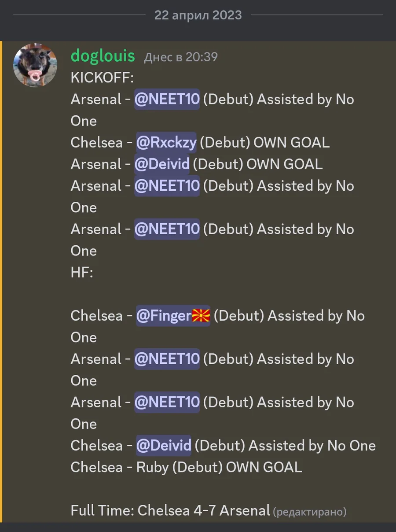Open the @Deivid mention on the Chelsea line

pos(164,446)
